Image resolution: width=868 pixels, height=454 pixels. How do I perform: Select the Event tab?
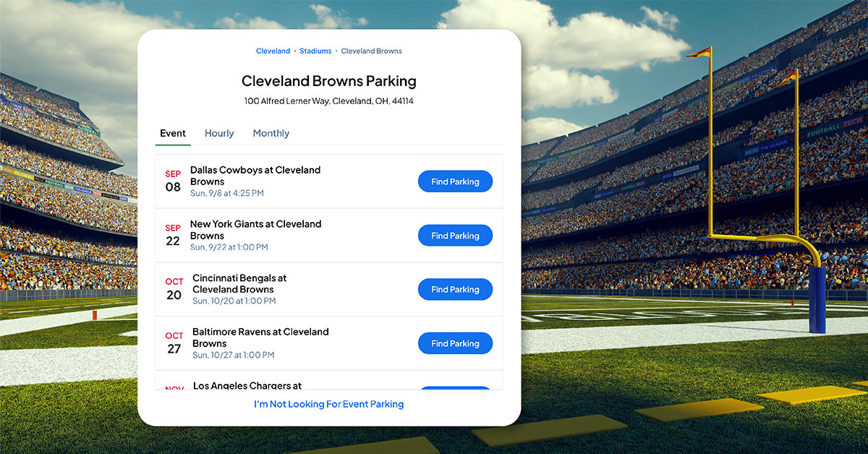pos(173,133)
